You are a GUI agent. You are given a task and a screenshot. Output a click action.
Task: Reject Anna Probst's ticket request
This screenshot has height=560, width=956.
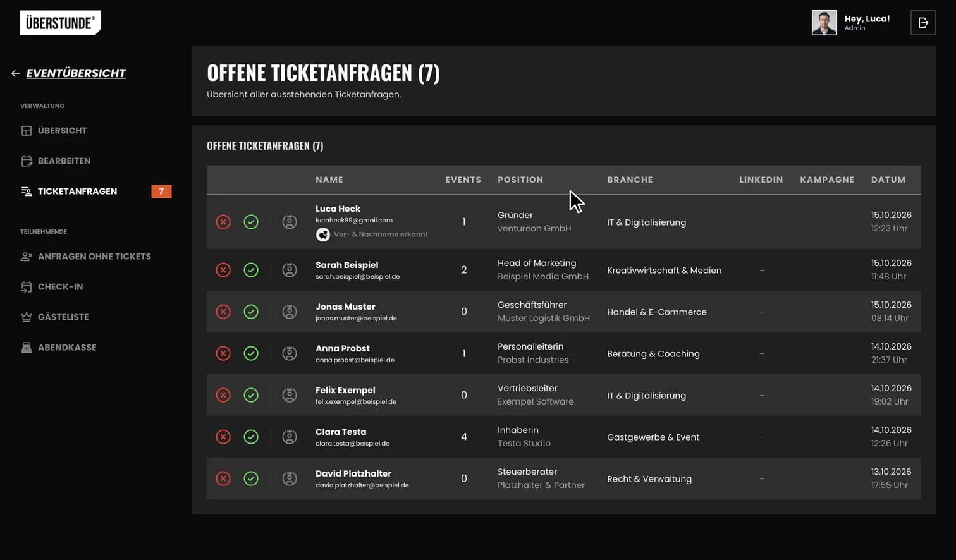tap(223, 353)
